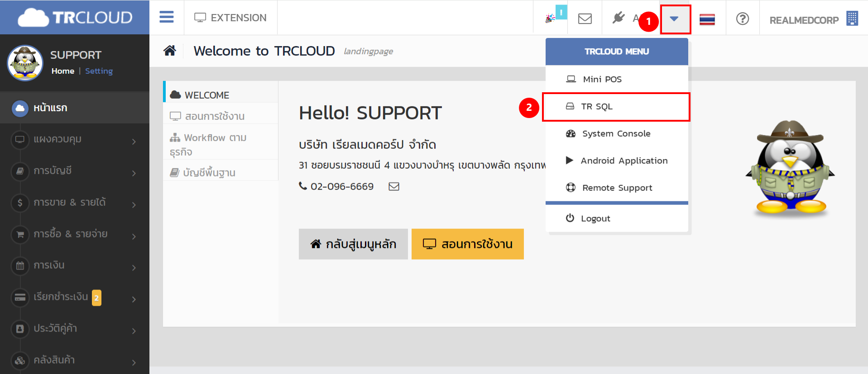Switch language using Thai flag icon
This screenshot has width=868, height=374.
tap(707, 19)
